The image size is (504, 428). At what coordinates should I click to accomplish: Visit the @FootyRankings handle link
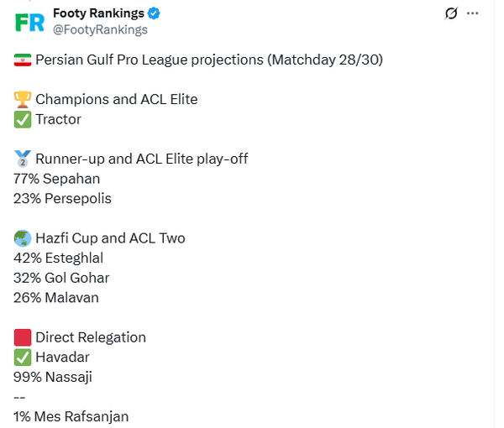point(100,29)
